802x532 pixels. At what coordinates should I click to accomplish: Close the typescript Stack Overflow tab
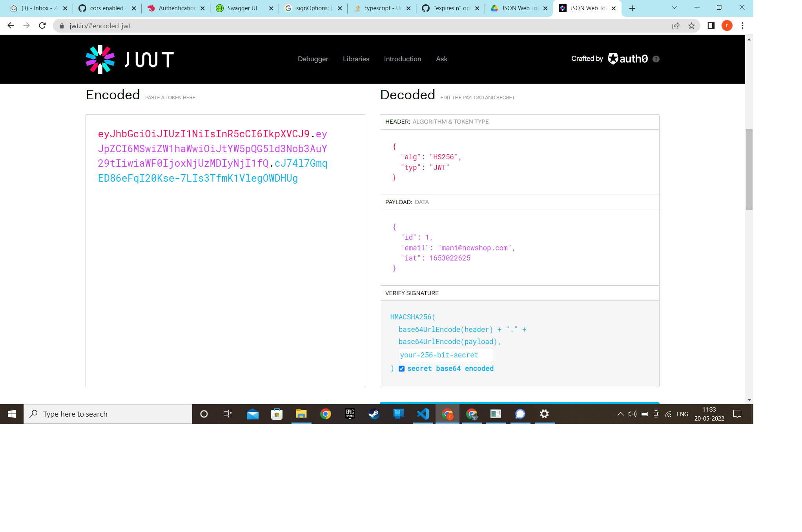(x=408, y=8)
